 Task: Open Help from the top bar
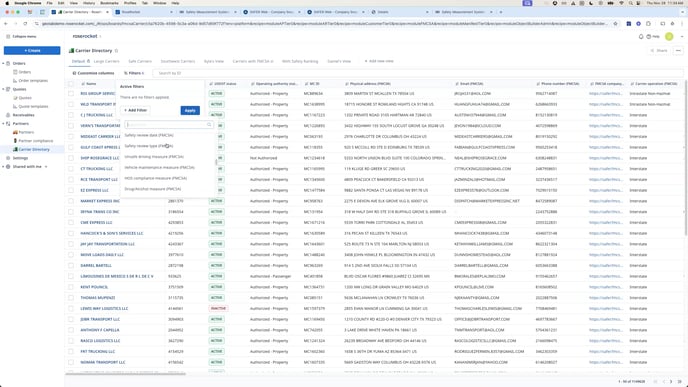coord(653,37)
